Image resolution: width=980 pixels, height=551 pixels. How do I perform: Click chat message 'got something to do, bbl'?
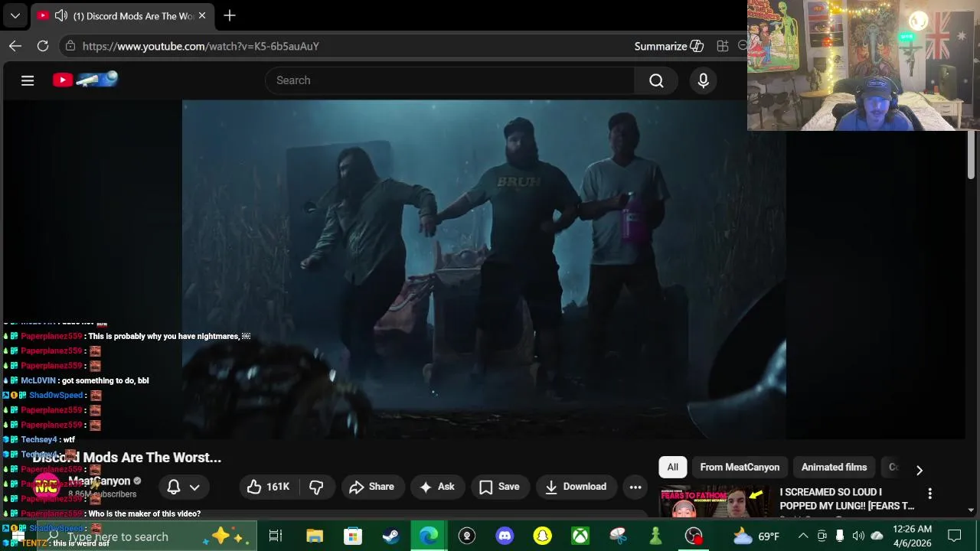click(x=106, y=380)
